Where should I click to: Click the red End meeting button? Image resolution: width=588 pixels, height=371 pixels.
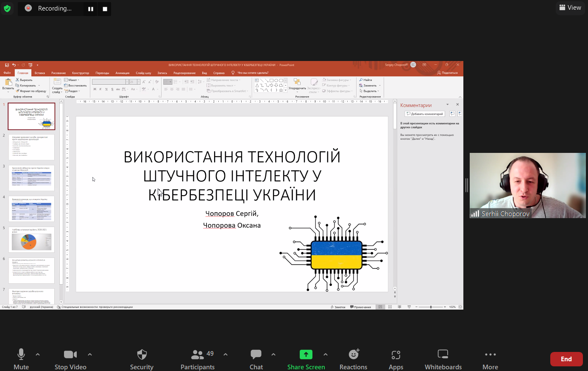click(x=566, y=359)
